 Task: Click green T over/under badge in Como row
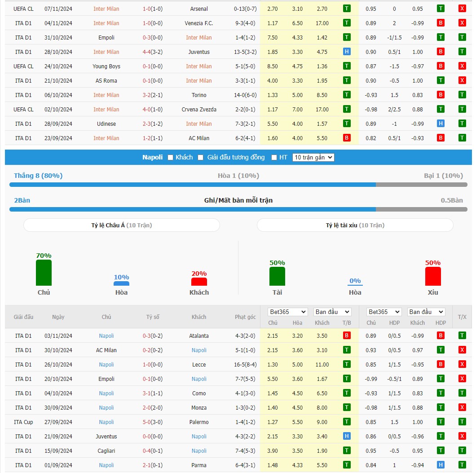tap(462, 393)
